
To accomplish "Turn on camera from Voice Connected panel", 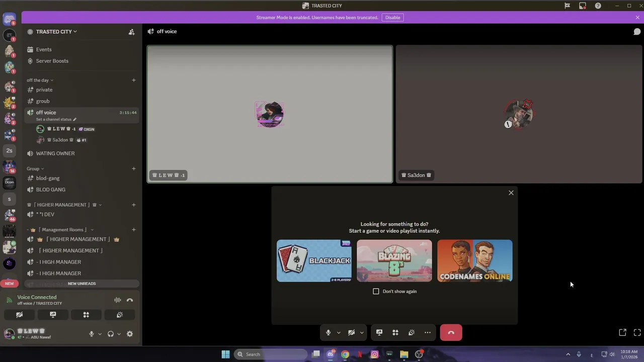I will 19,315.
